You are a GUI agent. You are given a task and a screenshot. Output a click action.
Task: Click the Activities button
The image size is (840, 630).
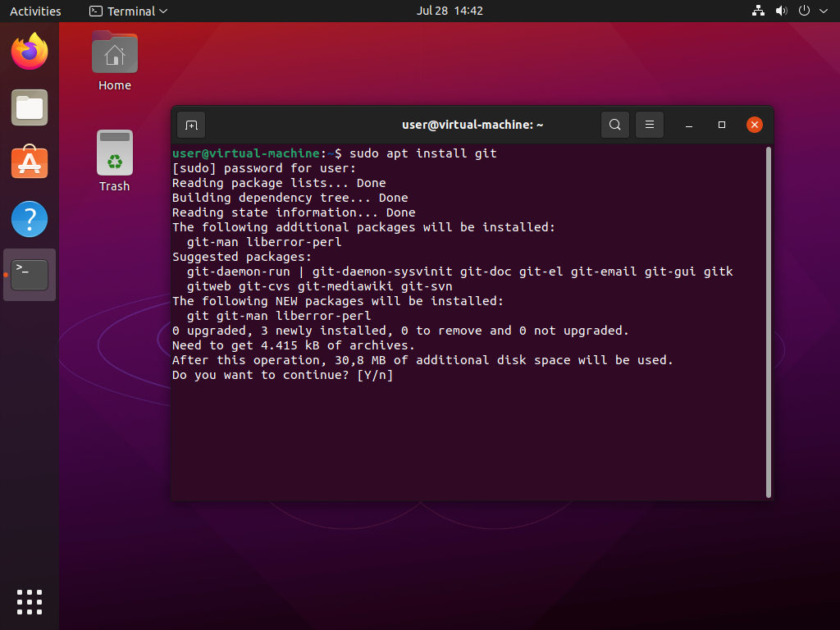pyautogui.click(x=35, y=11)
